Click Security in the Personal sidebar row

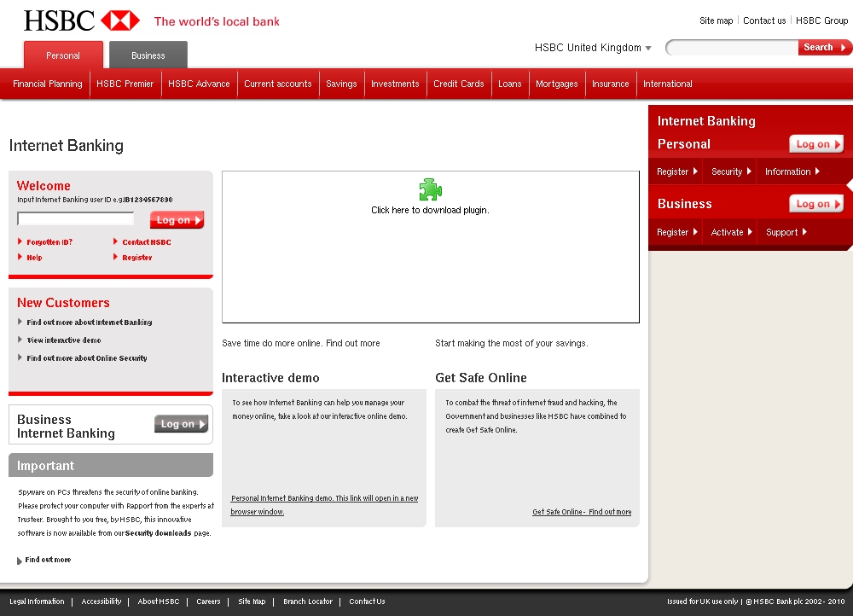[731, 172]
